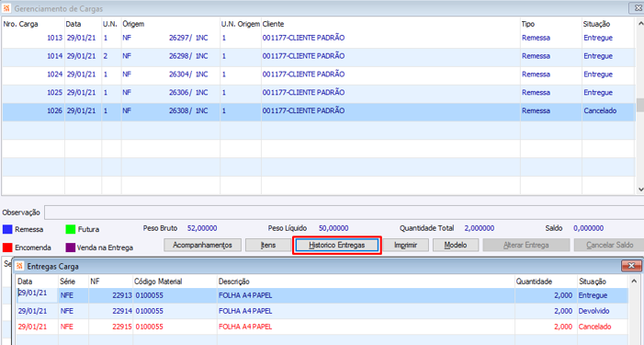
Task: Click into the Observação input field
Action: 345,213
